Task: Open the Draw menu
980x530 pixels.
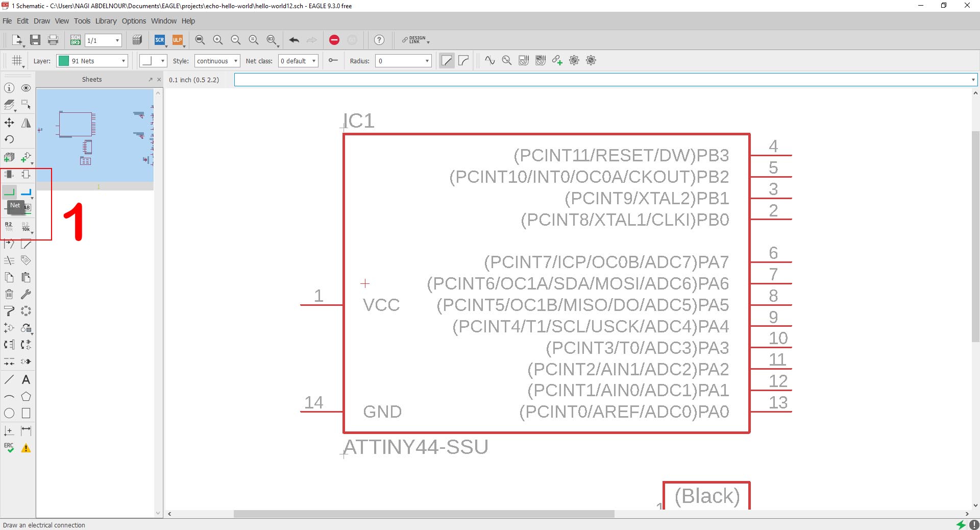Action: point(42,21)
